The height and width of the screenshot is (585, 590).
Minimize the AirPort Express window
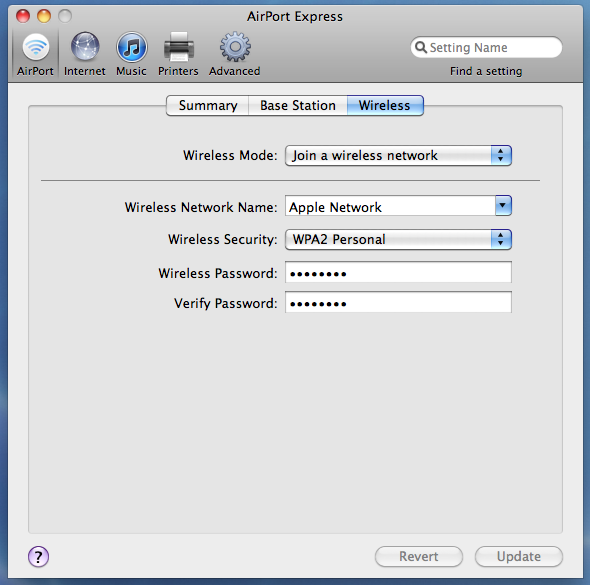[44, 16]
